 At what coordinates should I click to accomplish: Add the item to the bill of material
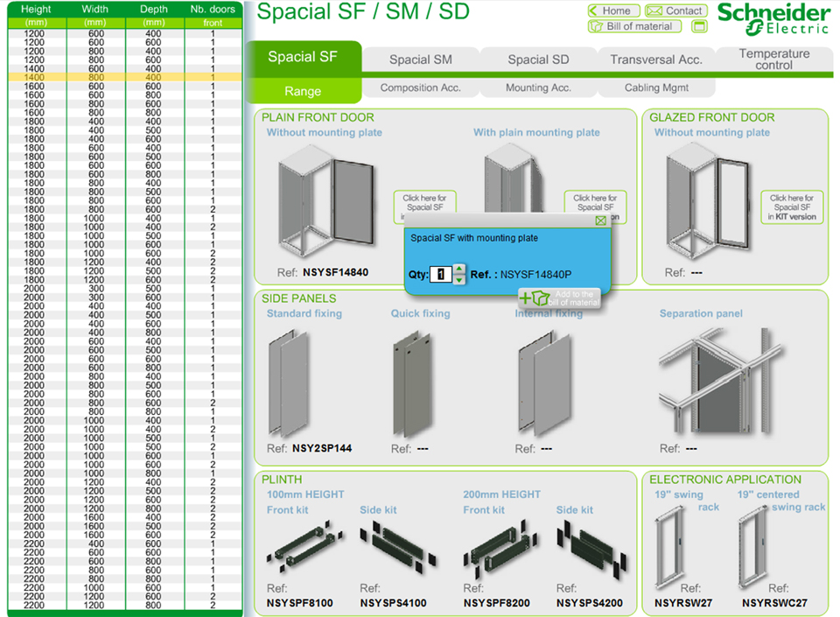click(559, 298)
